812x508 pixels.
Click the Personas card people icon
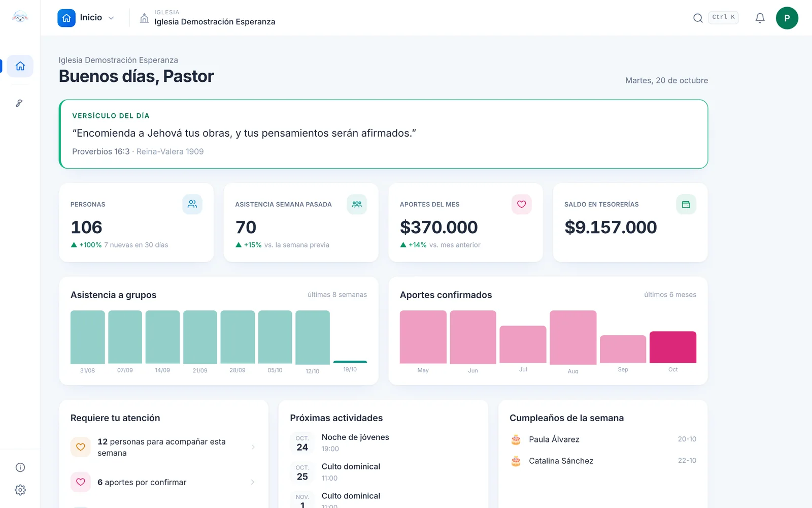(x=192, y=204)
